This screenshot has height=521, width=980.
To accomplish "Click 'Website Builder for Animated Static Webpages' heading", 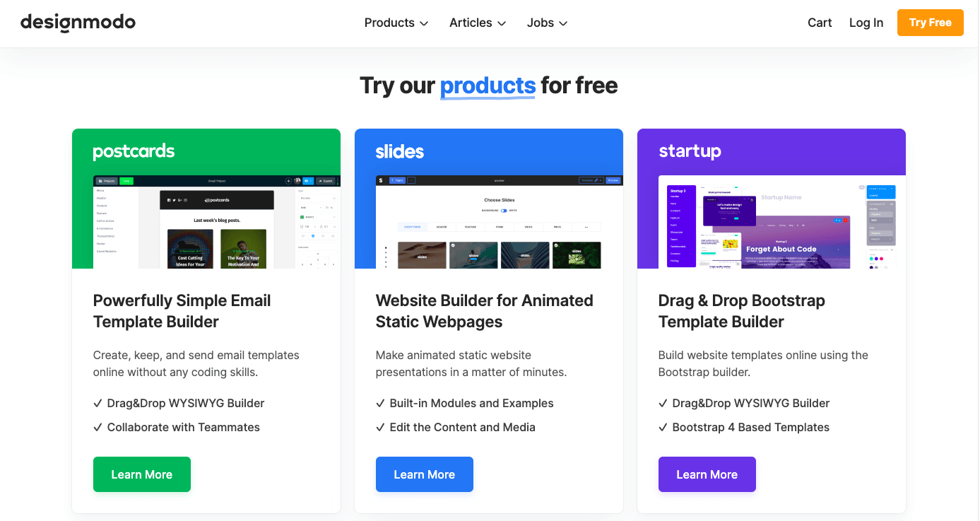I will (485, 311).
